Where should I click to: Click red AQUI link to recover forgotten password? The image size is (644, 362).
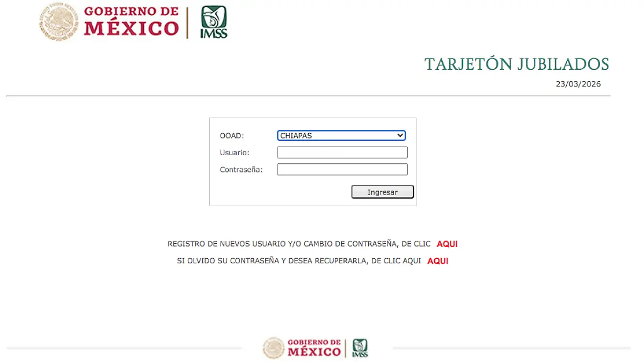click(x=437, y=261)
